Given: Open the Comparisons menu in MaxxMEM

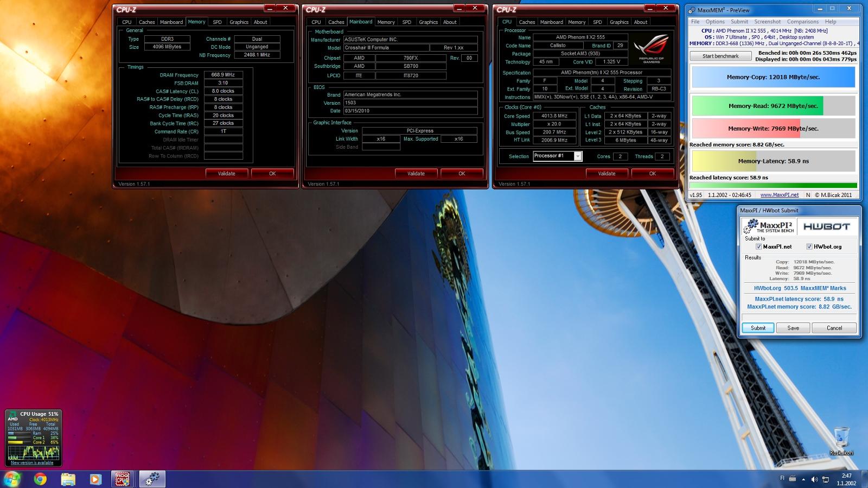Looking at the screenshot, I should [803, 22].
